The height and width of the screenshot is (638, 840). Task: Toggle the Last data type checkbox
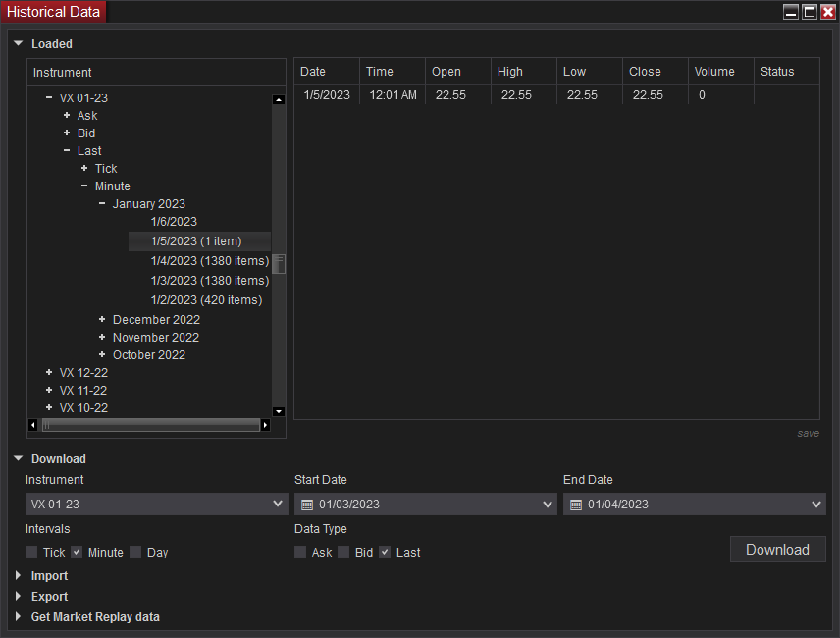pos(385,552)
